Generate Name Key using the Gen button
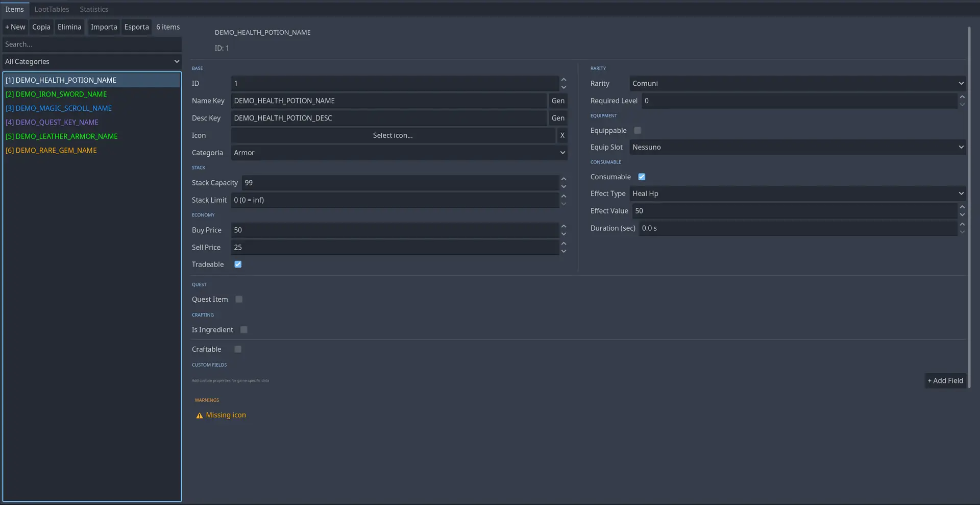Image resolution: width=980 pixels, height=505 pixels. click(558, 101)
